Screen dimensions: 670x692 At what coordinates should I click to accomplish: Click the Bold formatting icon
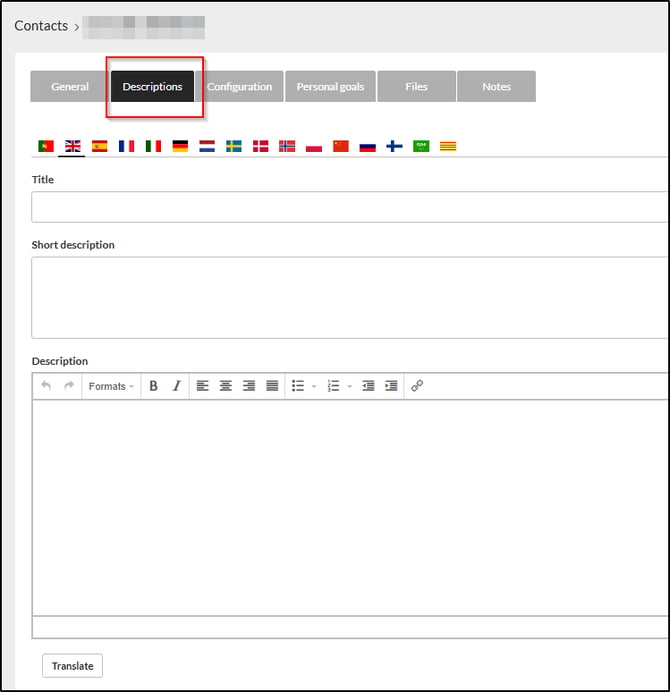tap(153, 386)
